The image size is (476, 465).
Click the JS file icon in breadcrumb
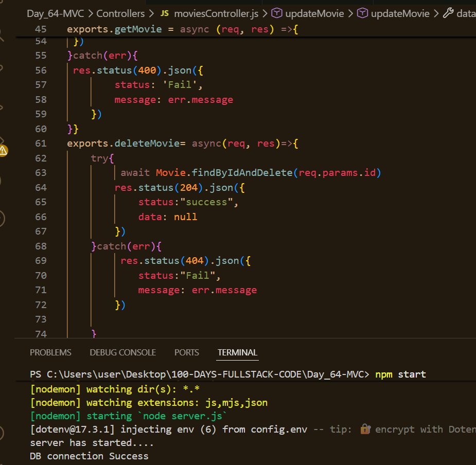click(x=165, y=13)
